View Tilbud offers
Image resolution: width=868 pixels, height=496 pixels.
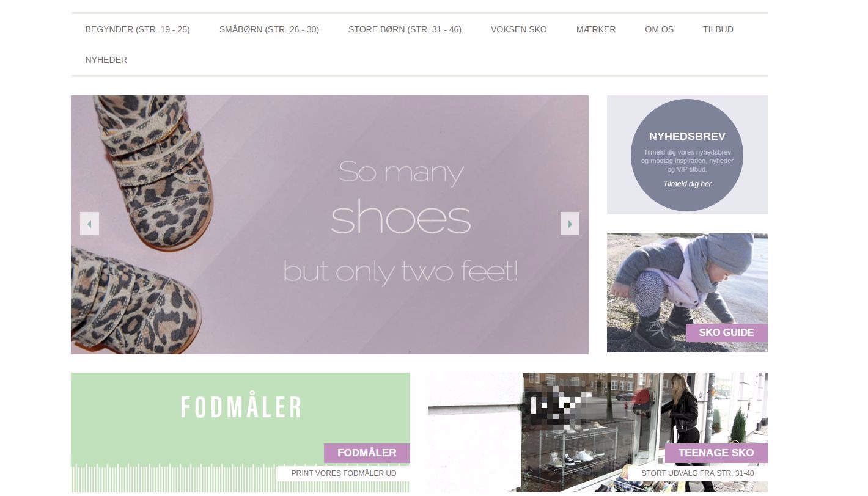point(718,29)
